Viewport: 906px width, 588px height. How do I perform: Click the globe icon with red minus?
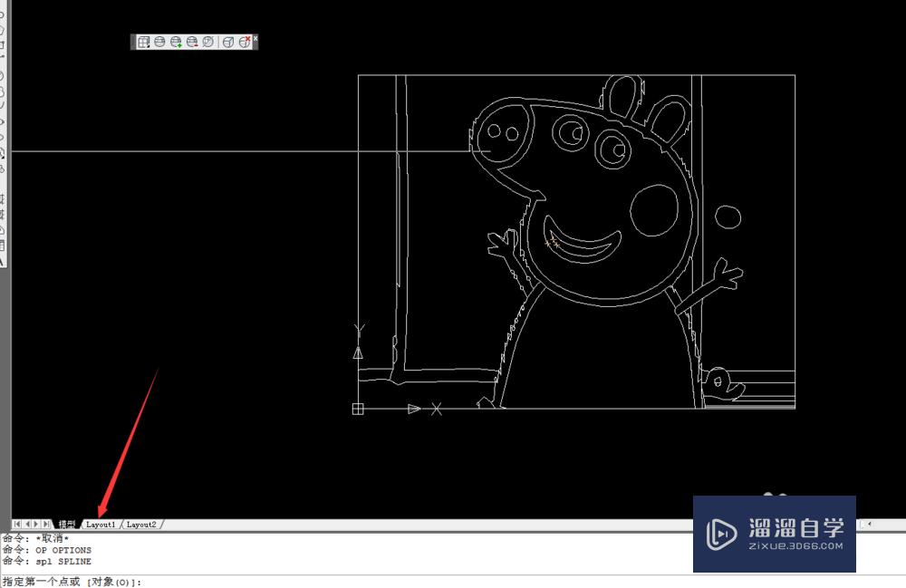point(192,42)
